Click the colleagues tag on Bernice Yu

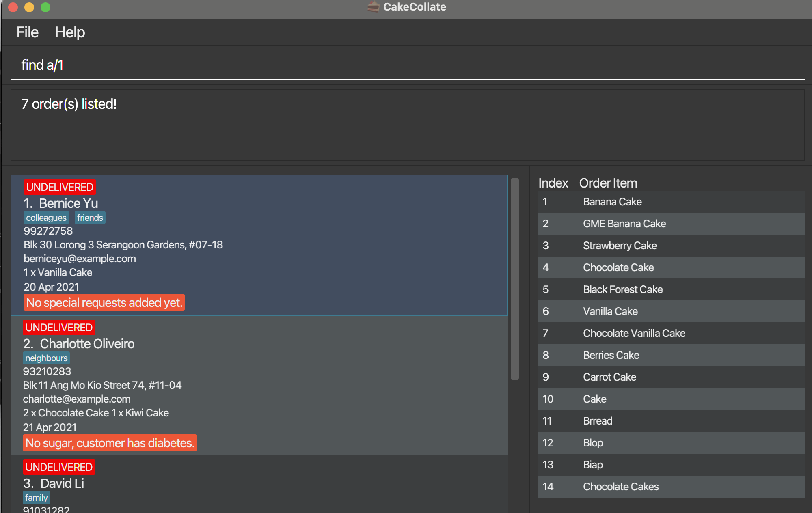click(x=46, y=218)
